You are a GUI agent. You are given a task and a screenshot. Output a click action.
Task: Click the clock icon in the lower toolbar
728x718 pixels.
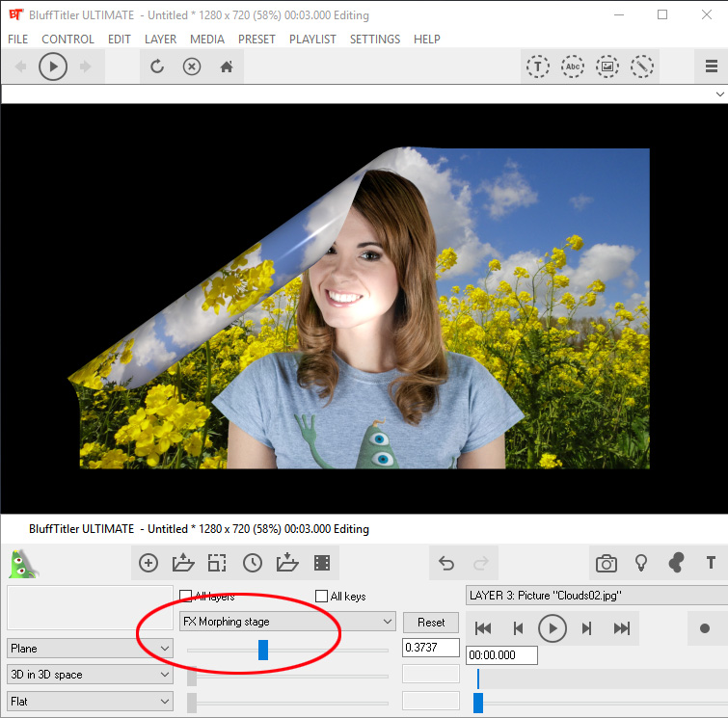(x=253, y=563)
